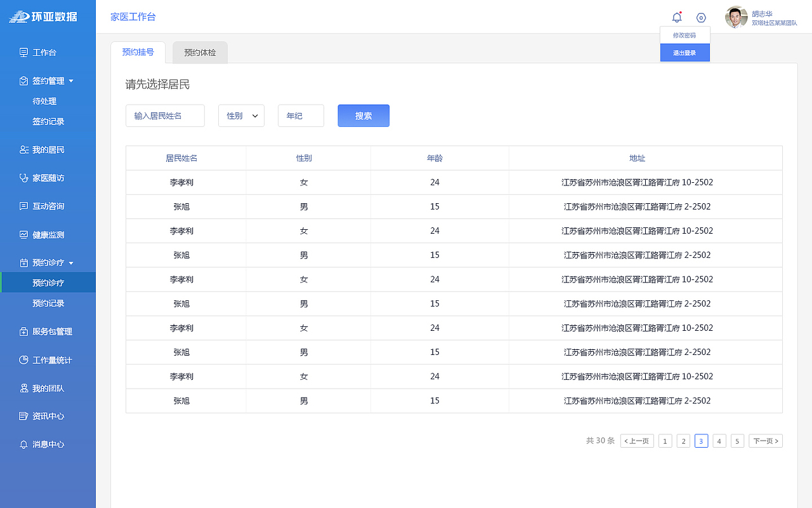The image size is (812, 508).
Task: Open 家医随访 stethoscope icon in sidebar
Action: pos(23,178)
